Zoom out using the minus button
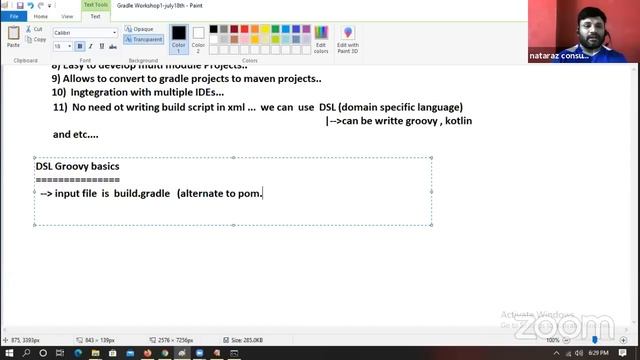Image resolution: width=640 pixels, height=360 pixels. coord(566,340)
